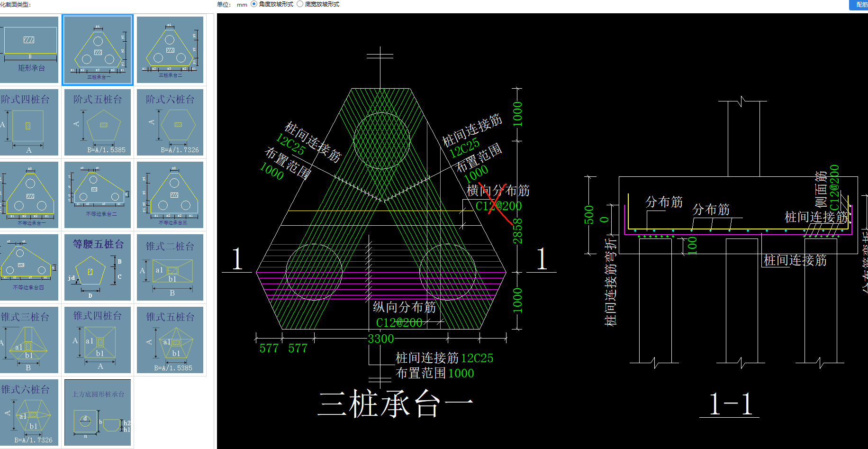
Task: Click the 横向分布筋 label
Action: [x=498, y=191]
